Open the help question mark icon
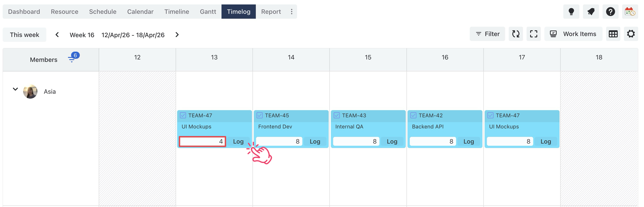This screenshot has height=207, width=644. (x=610, y=12)
